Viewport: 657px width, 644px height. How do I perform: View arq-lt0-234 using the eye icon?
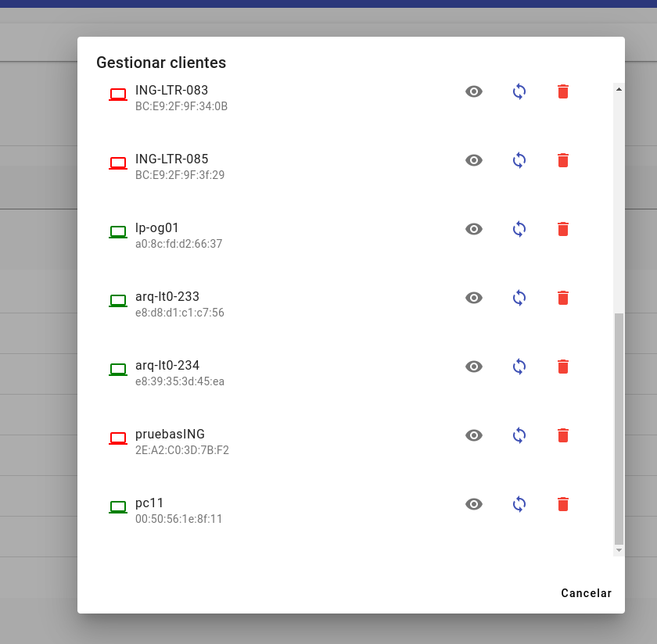pos(474,367)
